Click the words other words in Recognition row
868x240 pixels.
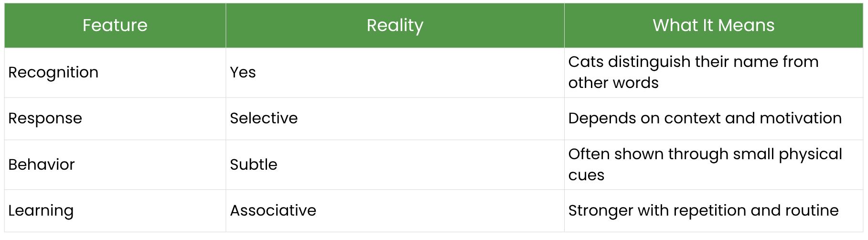[613, 83]
